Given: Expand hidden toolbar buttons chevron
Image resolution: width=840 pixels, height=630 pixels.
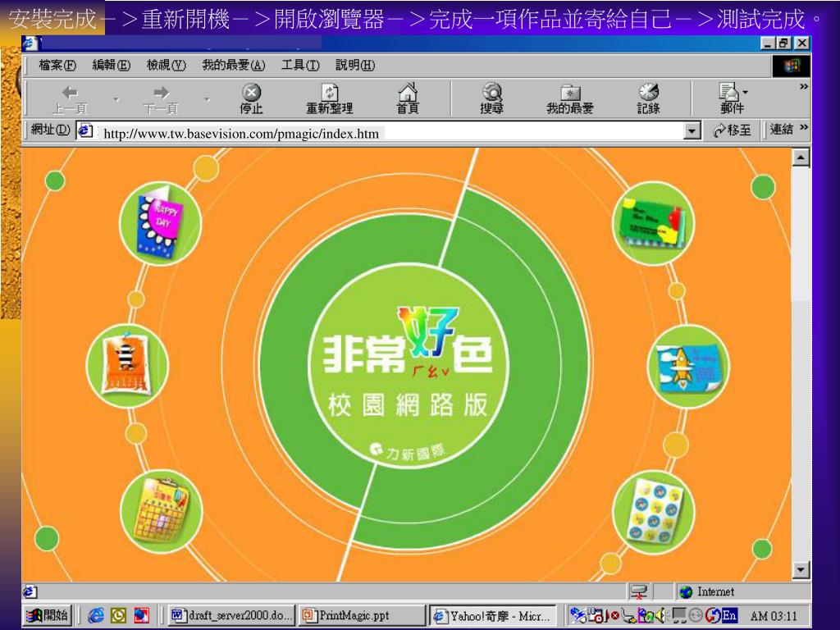Looking at the screenshot, I should click(x=804, y=86).
